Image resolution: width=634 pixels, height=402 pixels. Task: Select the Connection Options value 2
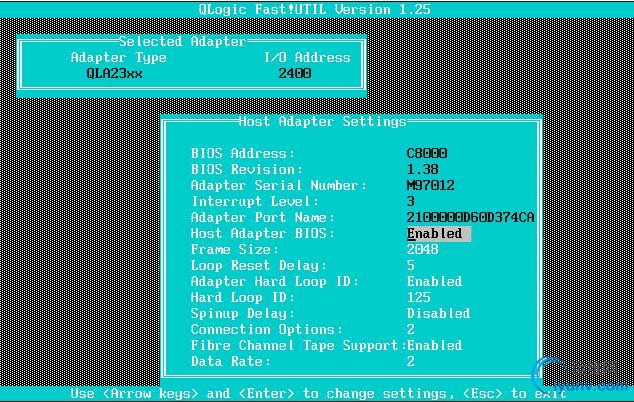click(x=411, y=330)
